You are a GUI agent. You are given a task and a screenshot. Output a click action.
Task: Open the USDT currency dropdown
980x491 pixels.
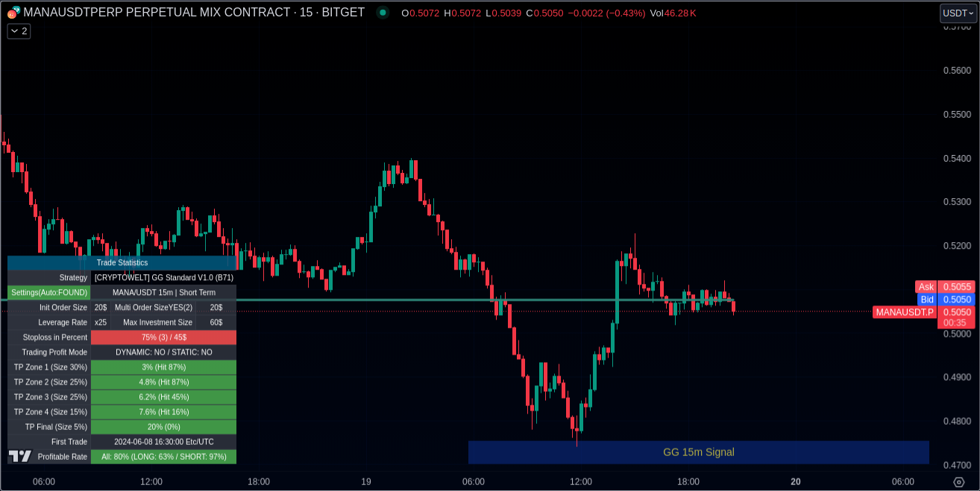958,13
